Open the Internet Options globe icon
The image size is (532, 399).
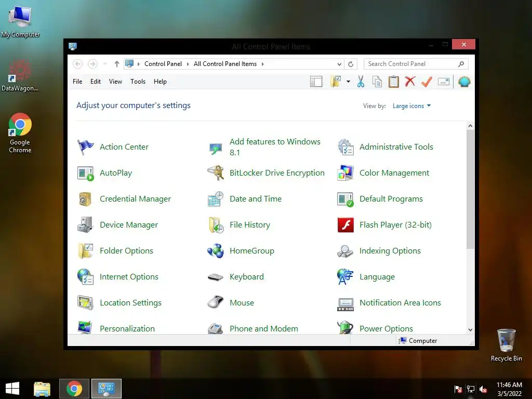85,277
